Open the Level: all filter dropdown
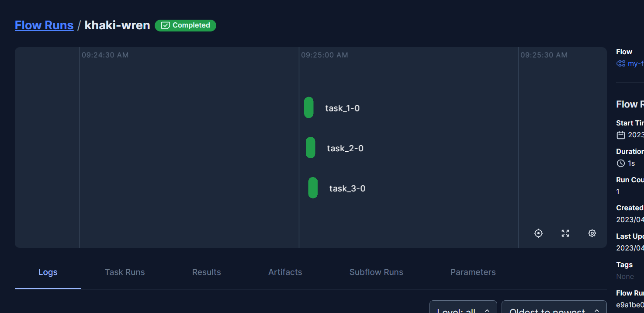 [463, 309]
